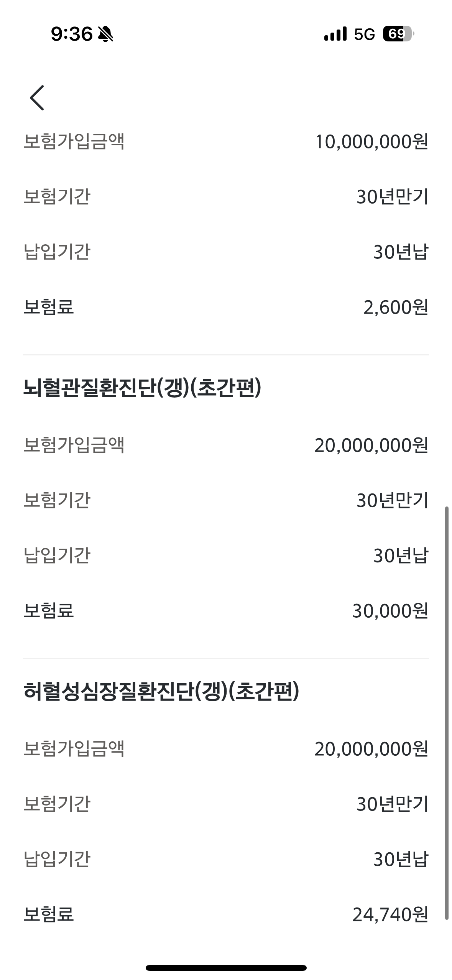
Task: Tap the 5G network indicator
Action: [364, 35]
